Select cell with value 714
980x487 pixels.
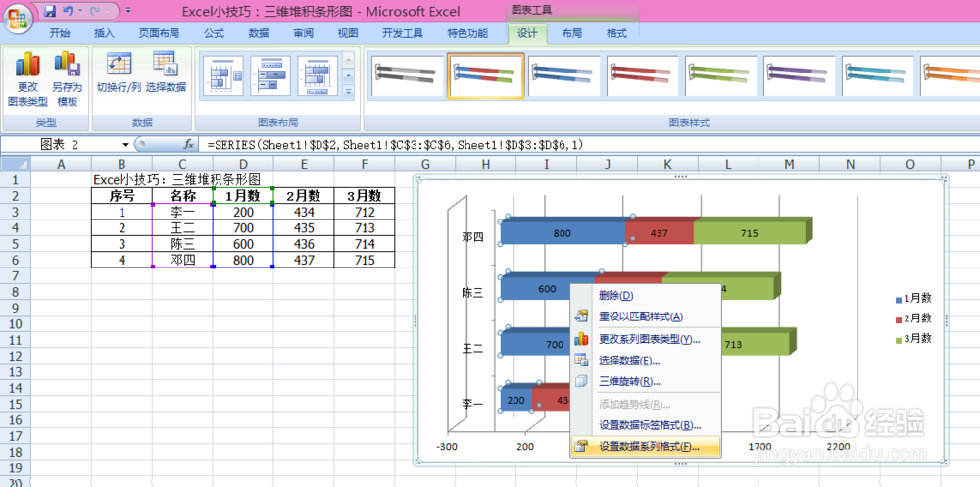pyautogui.click(x=365, y=244)
